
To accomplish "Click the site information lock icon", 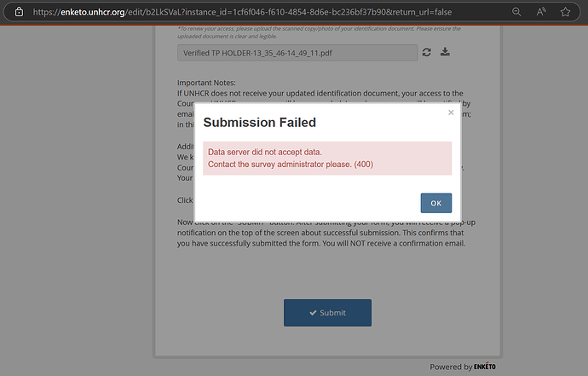I will pyautogui.click(x=19, y=12).
